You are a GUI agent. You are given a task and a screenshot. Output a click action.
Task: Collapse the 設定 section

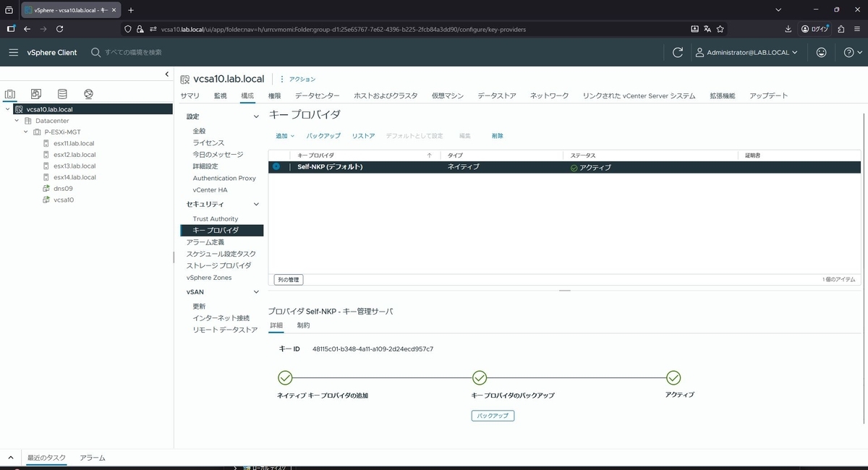[x=255, y=116]
